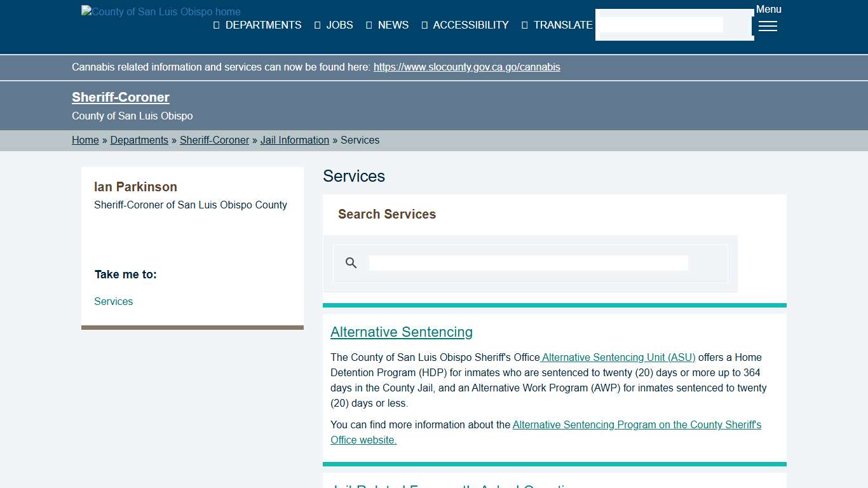Viewport: 868px width, 488px height.
Task: Click the News icon in the header
Action: 369,25
